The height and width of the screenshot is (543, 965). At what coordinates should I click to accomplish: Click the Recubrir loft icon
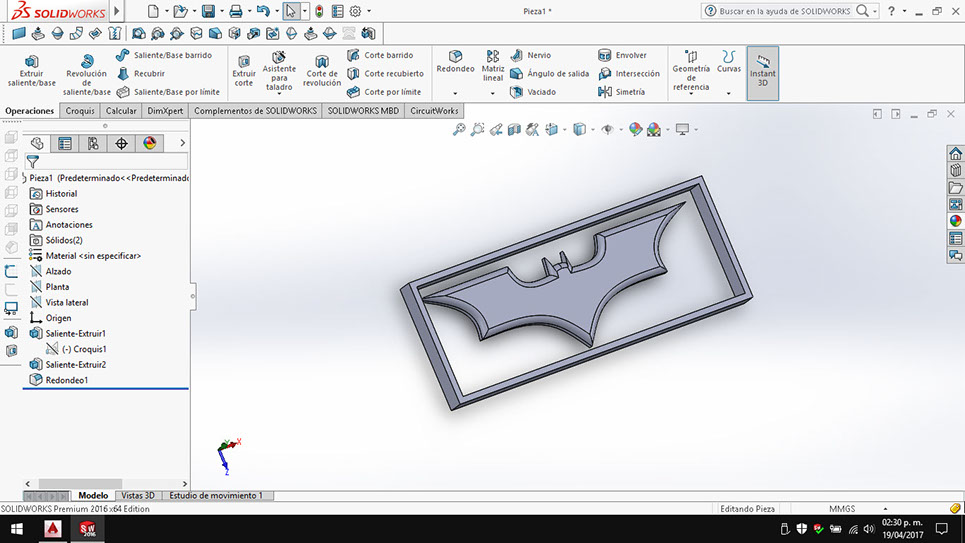(123, 74)
